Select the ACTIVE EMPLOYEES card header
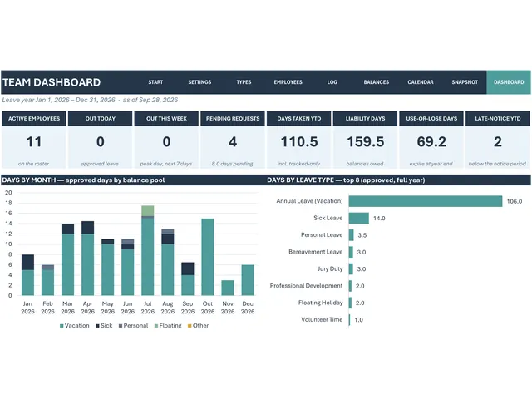Screen dimensions: 532x399 point(34,118)
